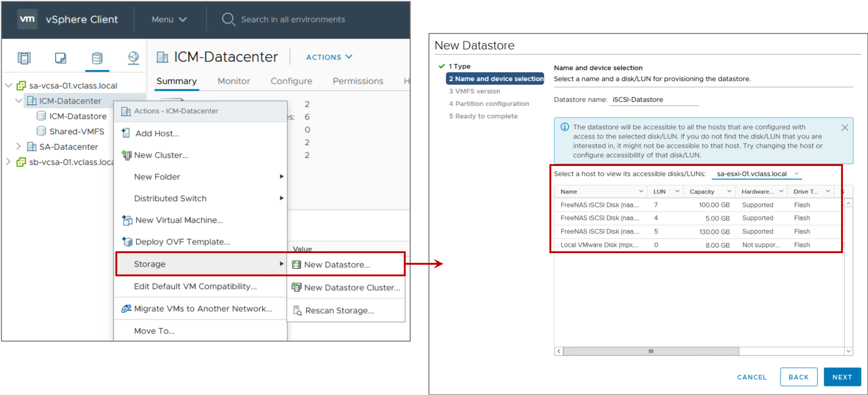Image resolution: width=868 pixels, height=395 pixels.
Task: Click the Rescan Storage icon
Action: (x=297, y=310)
